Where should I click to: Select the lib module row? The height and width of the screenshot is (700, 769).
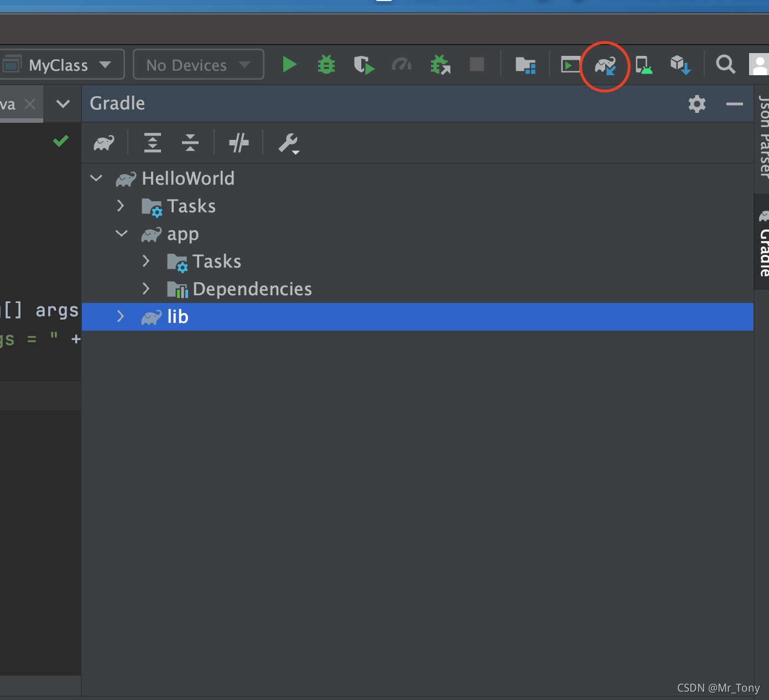pos(418,316)
